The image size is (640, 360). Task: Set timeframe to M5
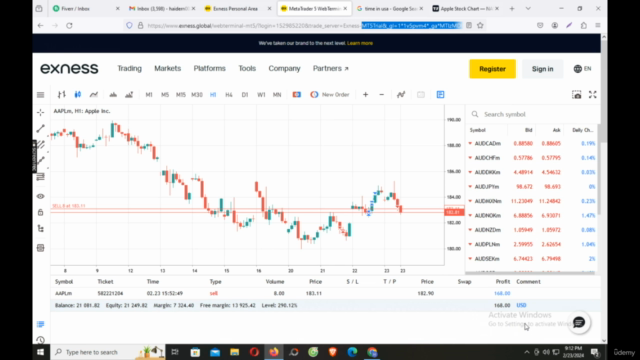pos(165,95)
